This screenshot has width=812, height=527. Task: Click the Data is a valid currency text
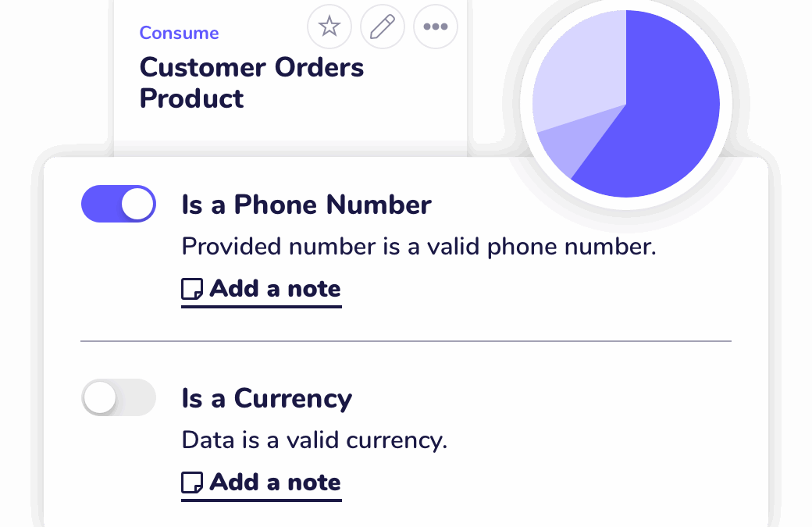coord(314,440)
